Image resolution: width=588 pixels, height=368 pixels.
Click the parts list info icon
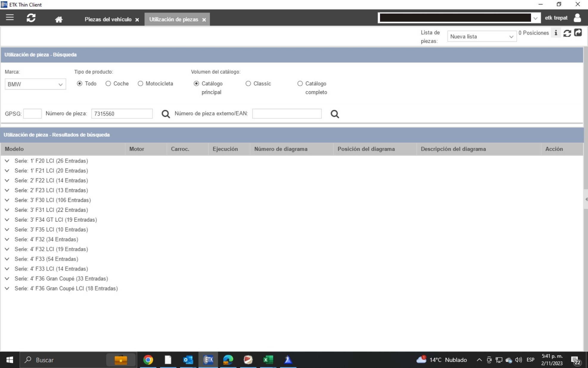click(556, 33)
